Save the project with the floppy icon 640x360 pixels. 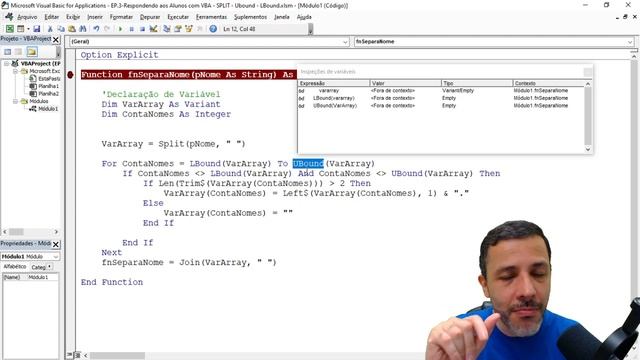pos(36,29)
